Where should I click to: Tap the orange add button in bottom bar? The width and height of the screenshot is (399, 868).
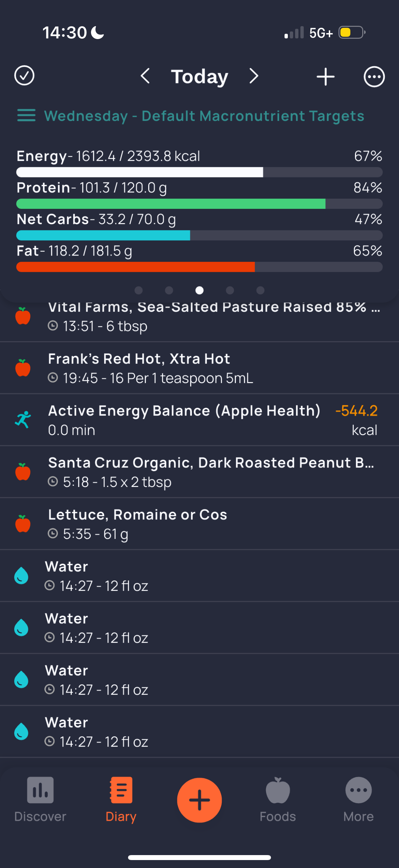click(x=199, y=800)
